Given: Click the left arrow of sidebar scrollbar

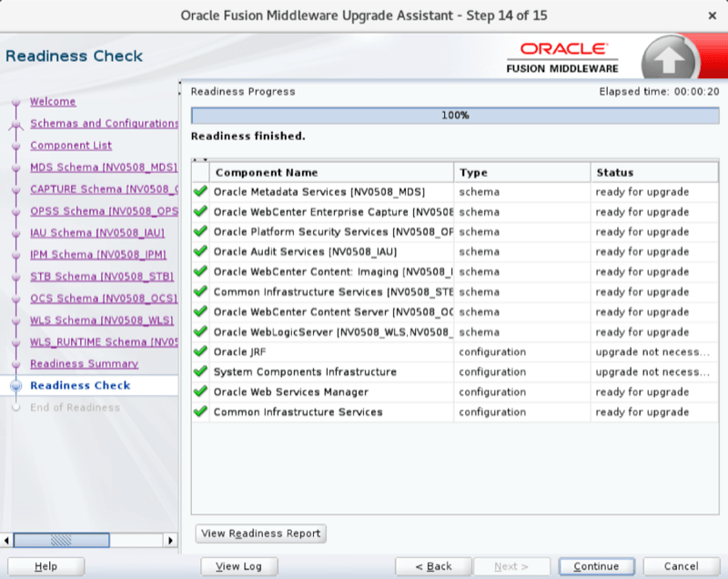Looking at the screenshot, I should 6,541.
